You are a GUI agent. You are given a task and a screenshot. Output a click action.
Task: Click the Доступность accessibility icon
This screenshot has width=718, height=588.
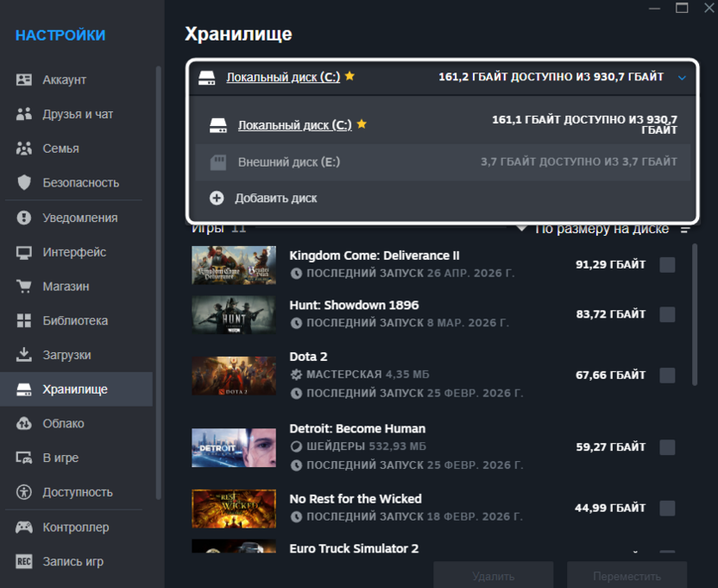point(24,492)
